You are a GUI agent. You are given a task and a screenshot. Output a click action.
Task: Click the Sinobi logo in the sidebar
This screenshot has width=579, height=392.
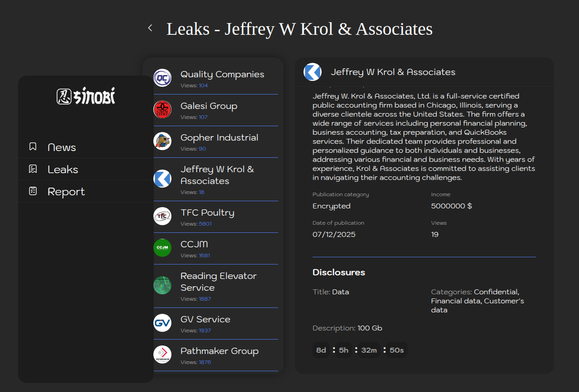86,96
